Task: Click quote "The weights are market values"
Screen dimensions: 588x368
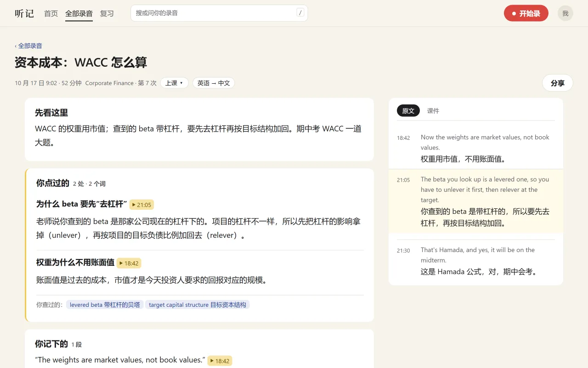Action: pos(120,360)
